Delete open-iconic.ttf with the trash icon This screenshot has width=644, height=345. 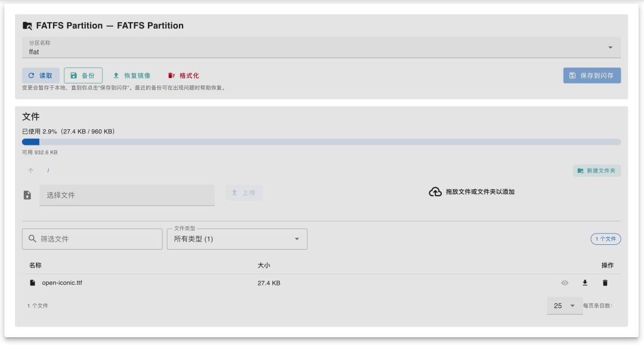[x=605, y=282]
